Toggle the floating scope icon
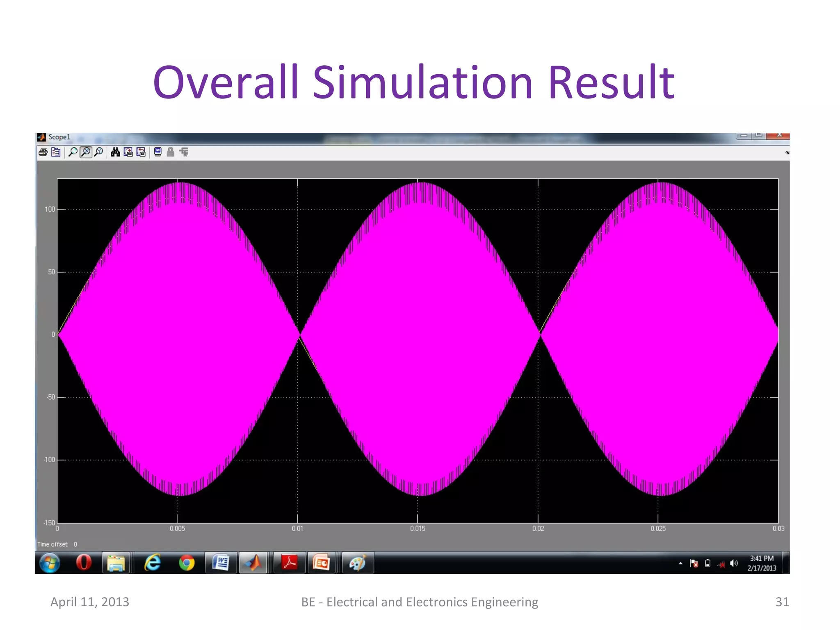The image size is (840, 630). click(x=158, y=153)
